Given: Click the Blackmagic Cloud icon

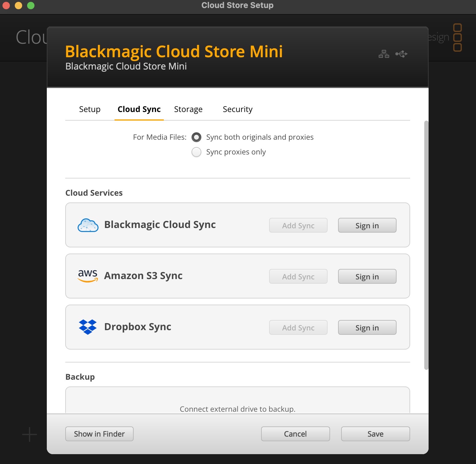Looking at the screenshot, I should pyautogui.click(x=88, y=225).
